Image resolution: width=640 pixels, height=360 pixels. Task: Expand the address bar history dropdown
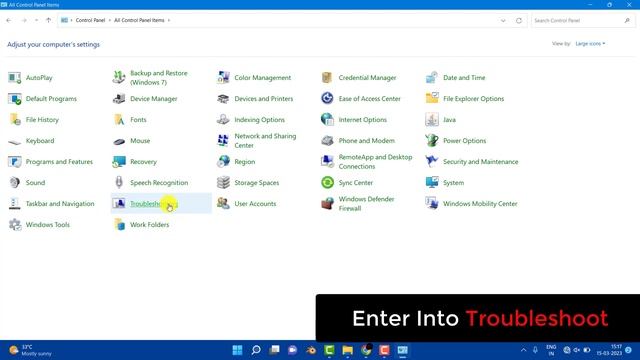tap(503, 20)
